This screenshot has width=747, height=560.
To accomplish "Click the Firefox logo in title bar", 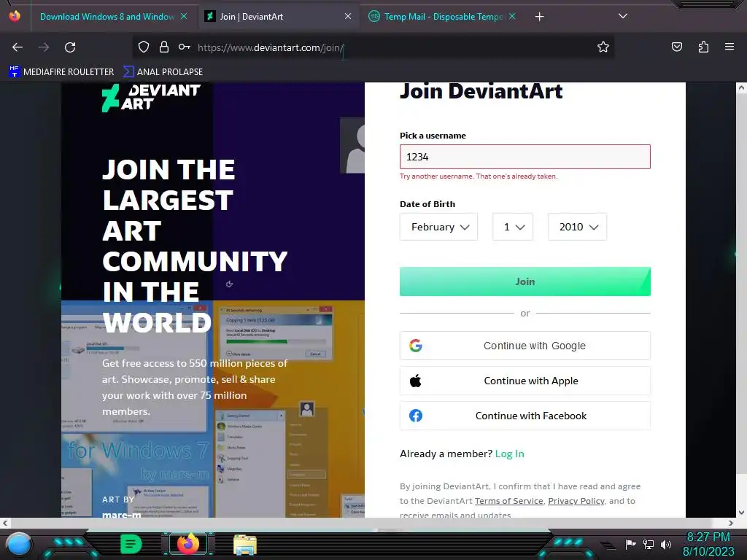I will pos(15,16).
